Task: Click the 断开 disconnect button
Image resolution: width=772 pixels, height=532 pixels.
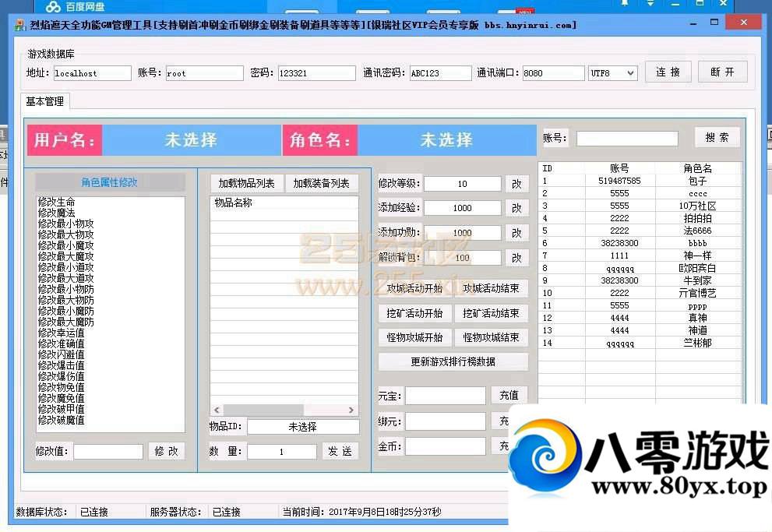Action: [721, 72]
